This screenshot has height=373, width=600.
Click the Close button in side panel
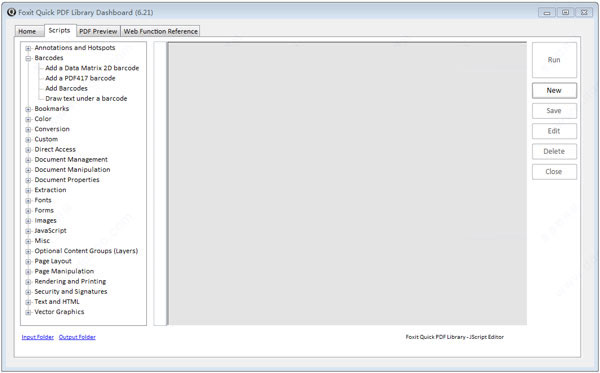coord(554,172)
